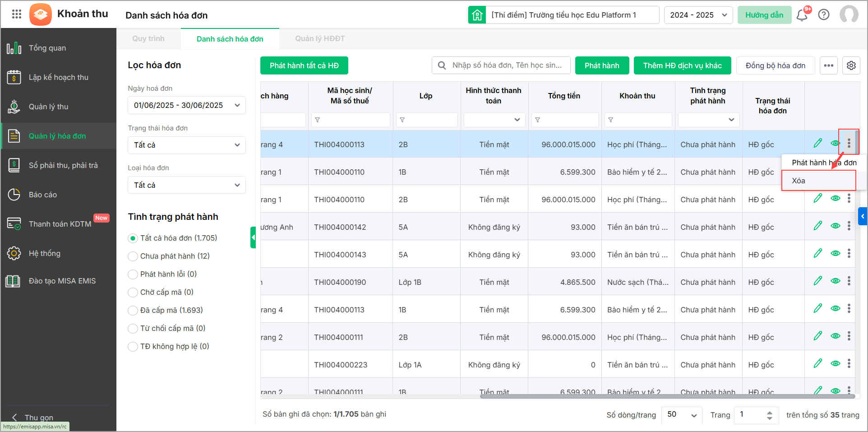The height and width of the screenshot is (432, 868).
Task: Select the Đã cấp mã (1.693) radio option
Action: click(133, 311)
